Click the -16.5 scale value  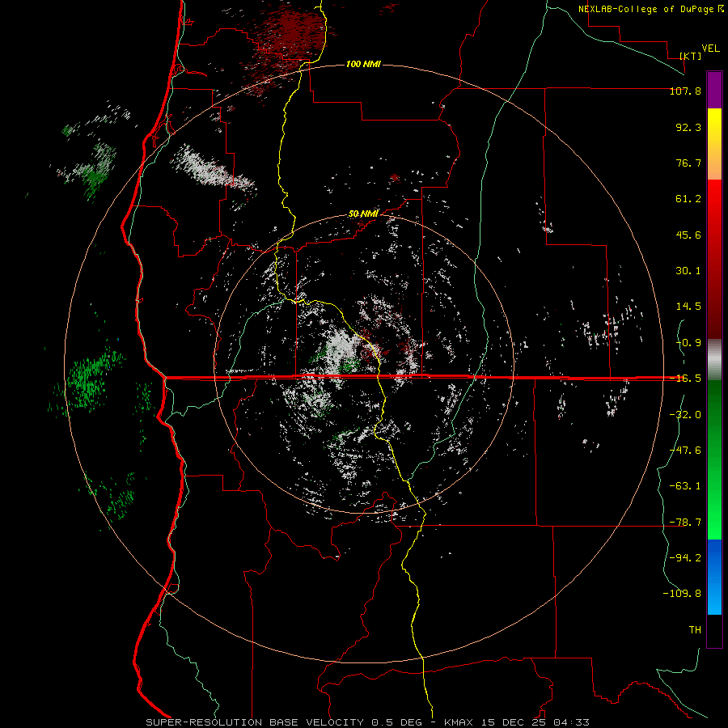click(685, 379)
